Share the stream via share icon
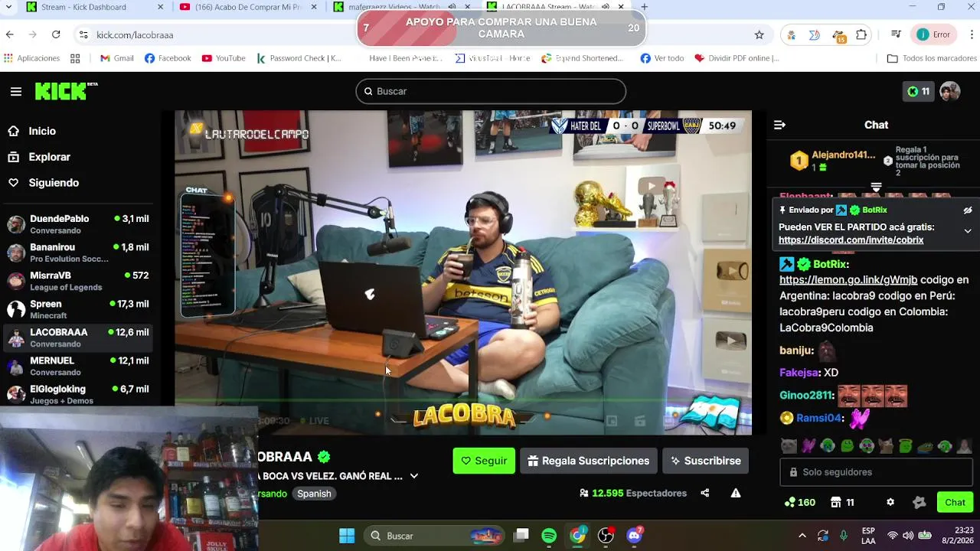This screenshot has height=551, width=980. [x=704, y=494]
